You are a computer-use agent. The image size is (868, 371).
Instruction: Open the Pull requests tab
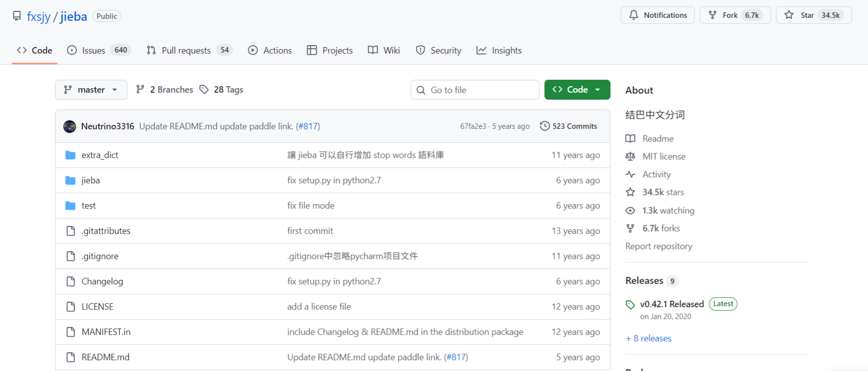186,51
